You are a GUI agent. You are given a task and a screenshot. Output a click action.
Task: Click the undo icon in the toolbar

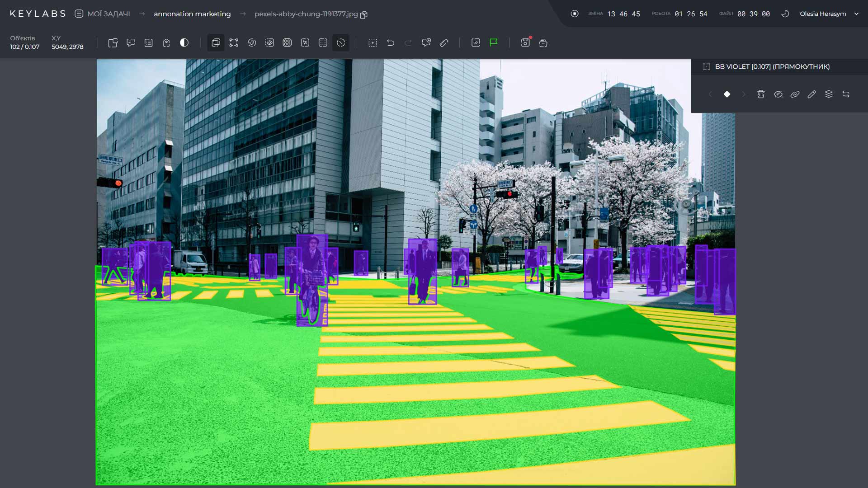[391, 43]
